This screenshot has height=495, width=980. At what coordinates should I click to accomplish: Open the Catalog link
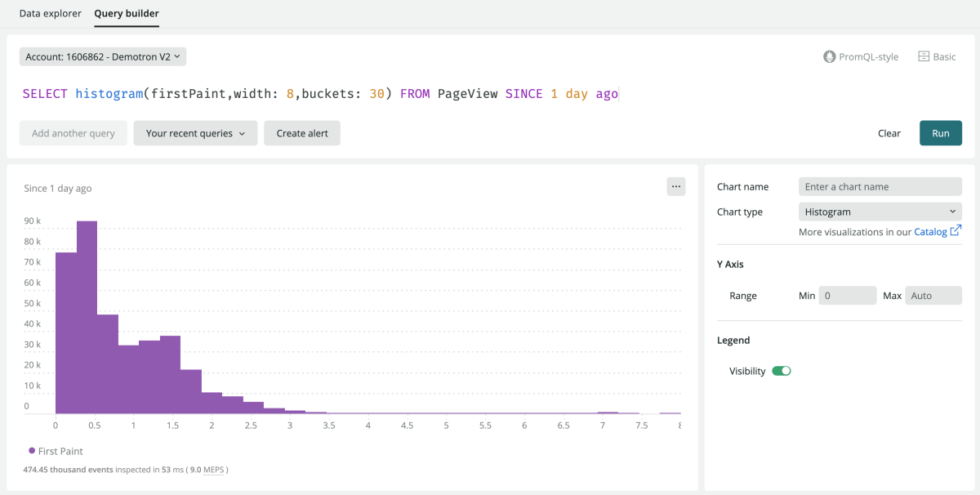click(930, 232)
